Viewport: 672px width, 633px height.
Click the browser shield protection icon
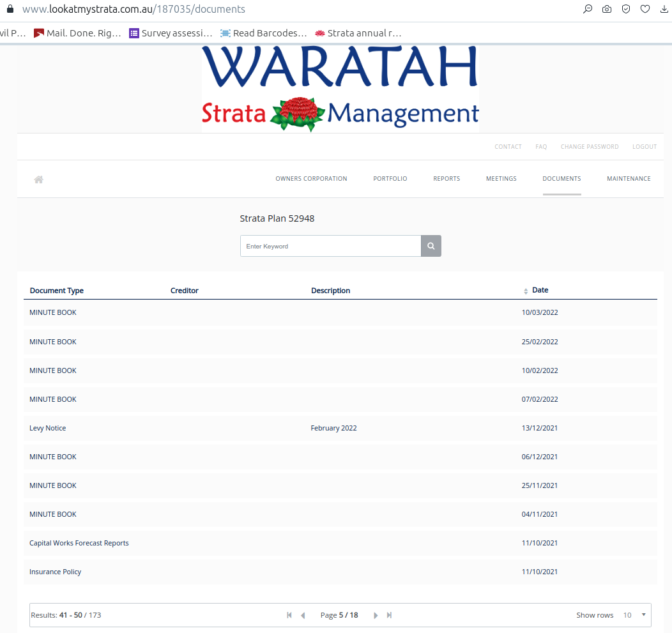tap(626, 9)
